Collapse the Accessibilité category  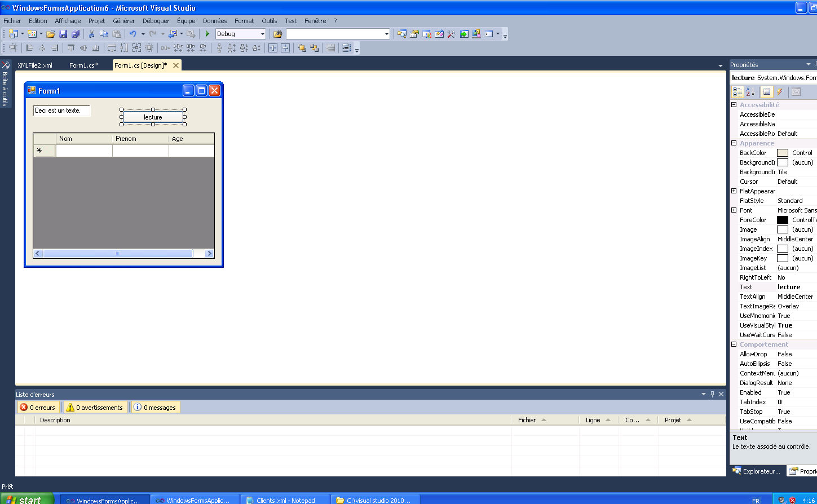(x=734, y=105)
